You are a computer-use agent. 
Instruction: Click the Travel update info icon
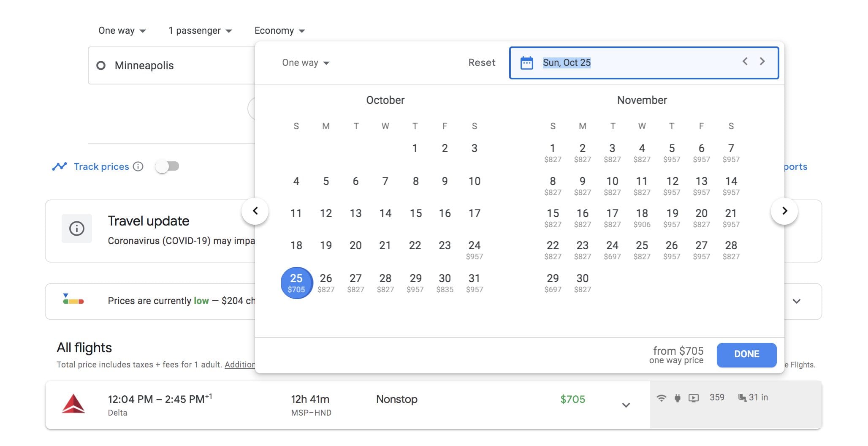[77, 228]
